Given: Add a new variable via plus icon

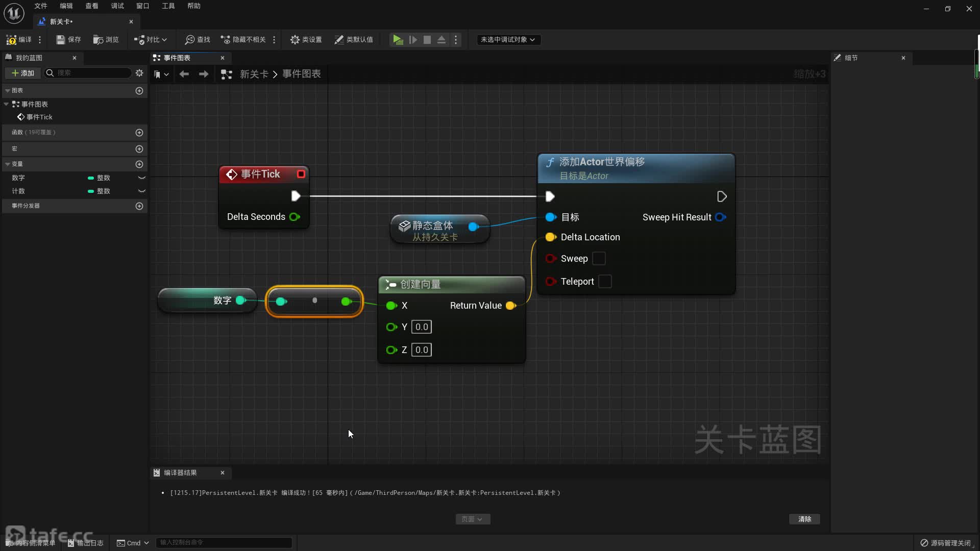Looking at the screenshot, I should pyautogui.click(x=139, y=164).
